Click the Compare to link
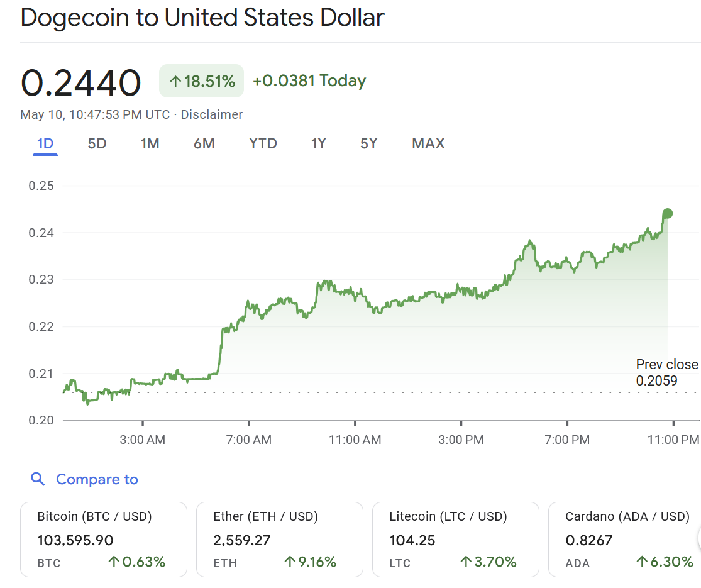The height and width of the screenshot is (588, 701). pyautogui.click(x=97, y=479)
